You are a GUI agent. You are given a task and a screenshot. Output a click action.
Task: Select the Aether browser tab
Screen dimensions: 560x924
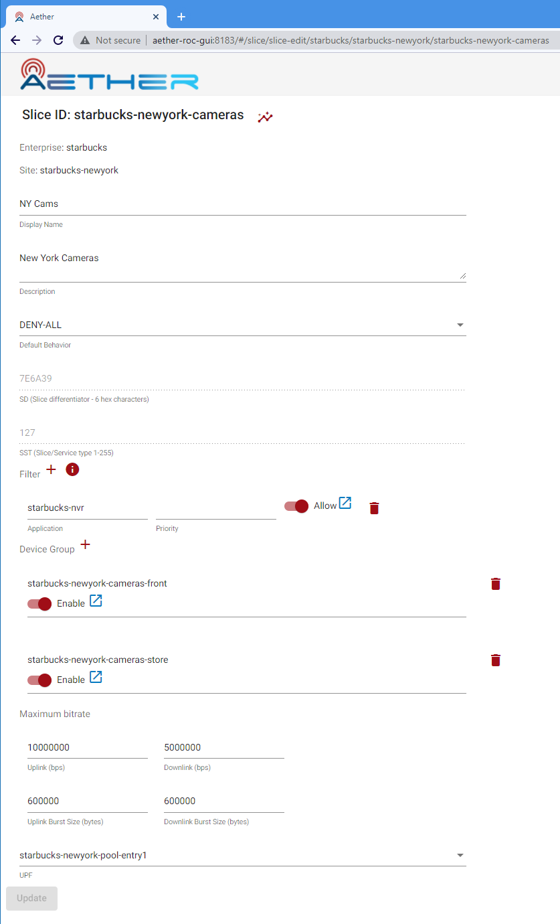80,17
